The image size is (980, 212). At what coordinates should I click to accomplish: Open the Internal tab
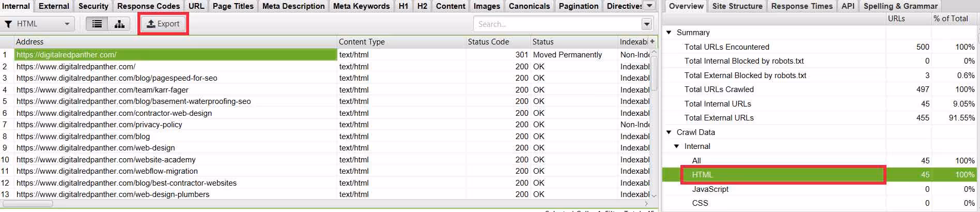point(17,6)
